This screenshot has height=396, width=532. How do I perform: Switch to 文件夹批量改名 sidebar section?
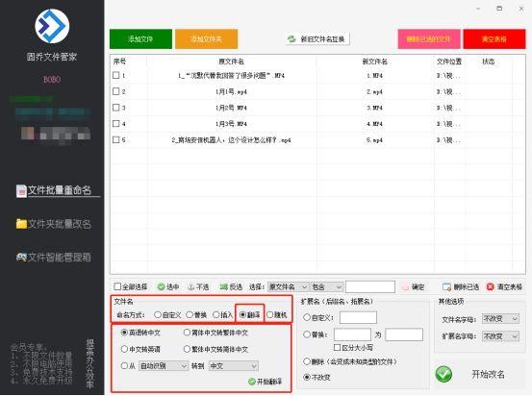click(x=54, y=224)
